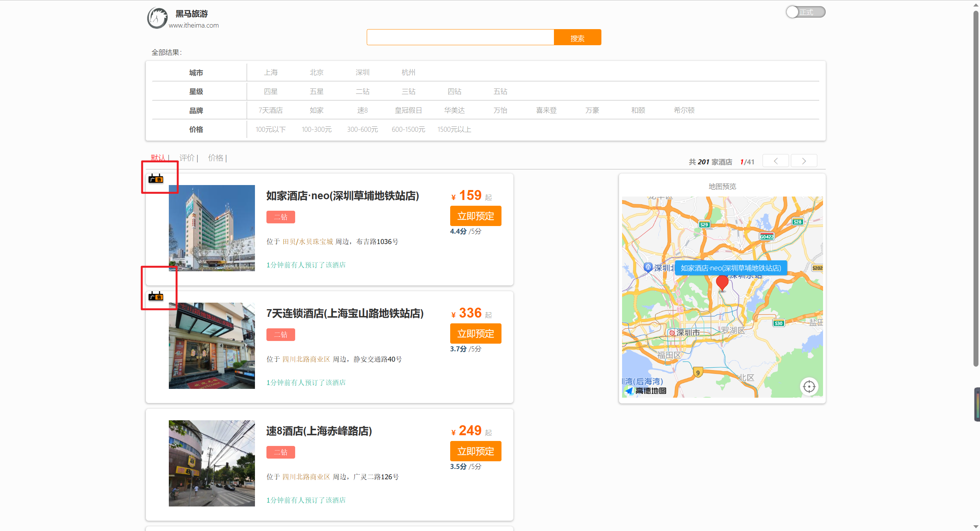Click the 7天连锁酒店 storefront photo thumbnail

pyautogui.click(x=212, y=346)
